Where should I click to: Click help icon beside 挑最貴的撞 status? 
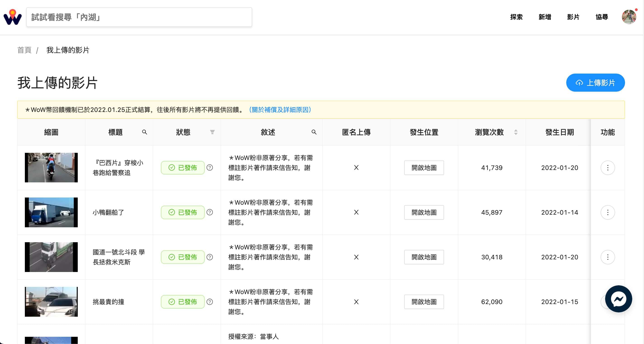pos(210,302)
